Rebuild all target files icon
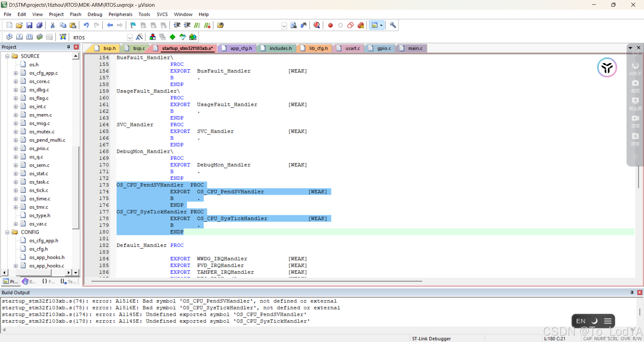The image size is (644, 342). (30, 37)
